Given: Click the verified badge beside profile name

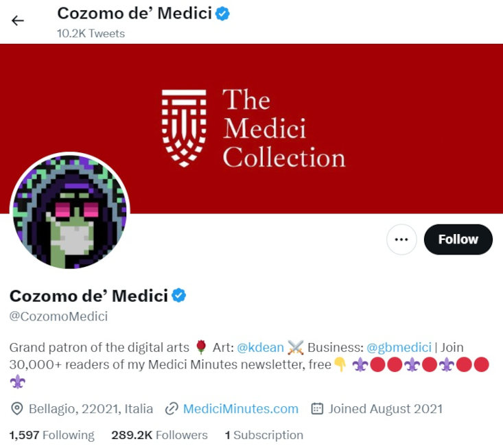Looking at the screenshot, I should (x=179, y=296).
